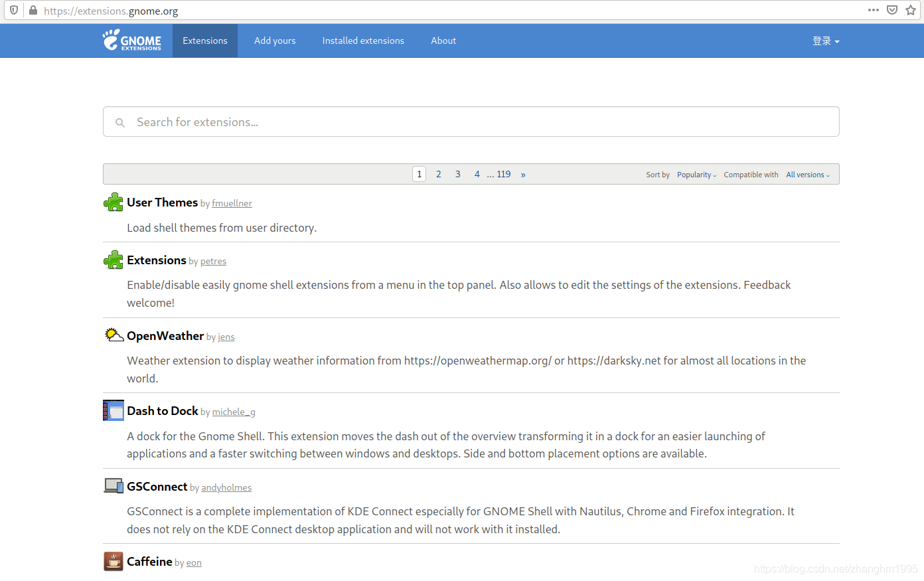Open author eon profile
Image resolution: width=924 pixels, height=581 pixels.
(x=194, y=563)
